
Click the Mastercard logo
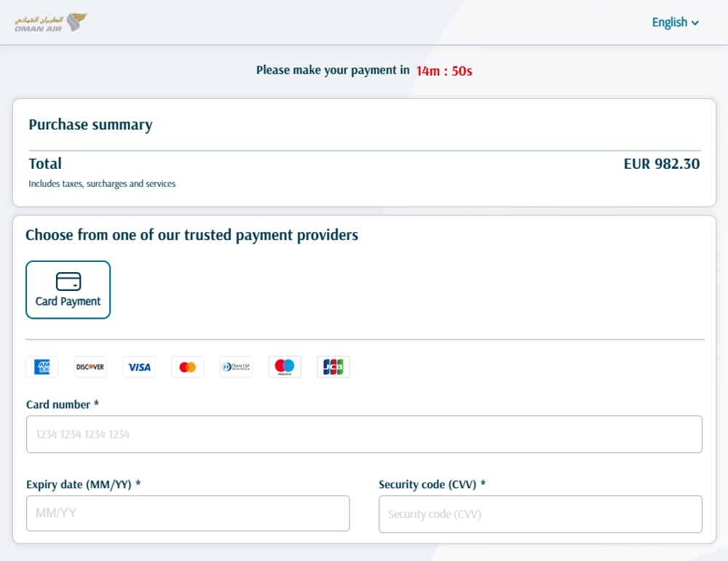(x=188, y=367)
